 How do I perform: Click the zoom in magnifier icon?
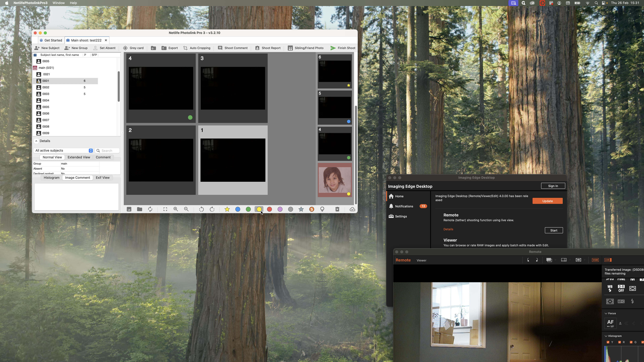(176, 209)
